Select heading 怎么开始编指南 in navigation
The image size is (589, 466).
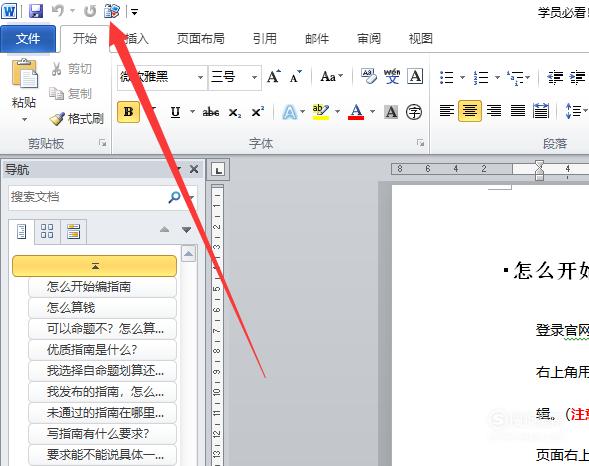pyautogui.click(x=102, y=287)
